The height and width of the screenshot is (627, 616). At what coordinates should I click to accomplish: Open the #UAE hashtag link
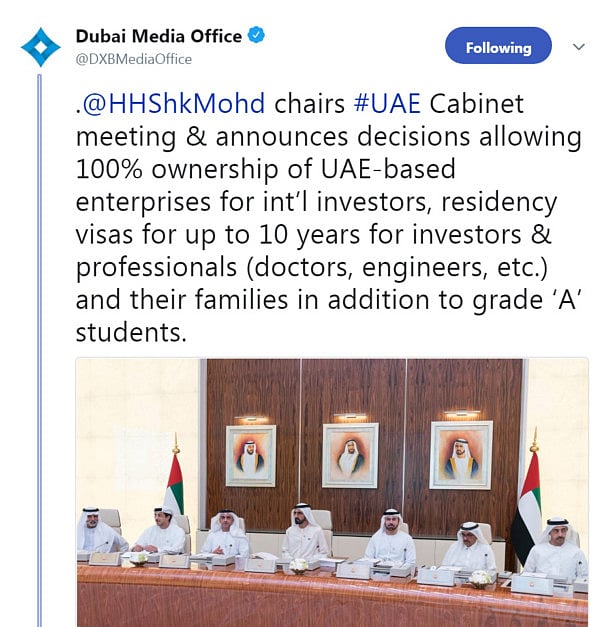(384, 104)
